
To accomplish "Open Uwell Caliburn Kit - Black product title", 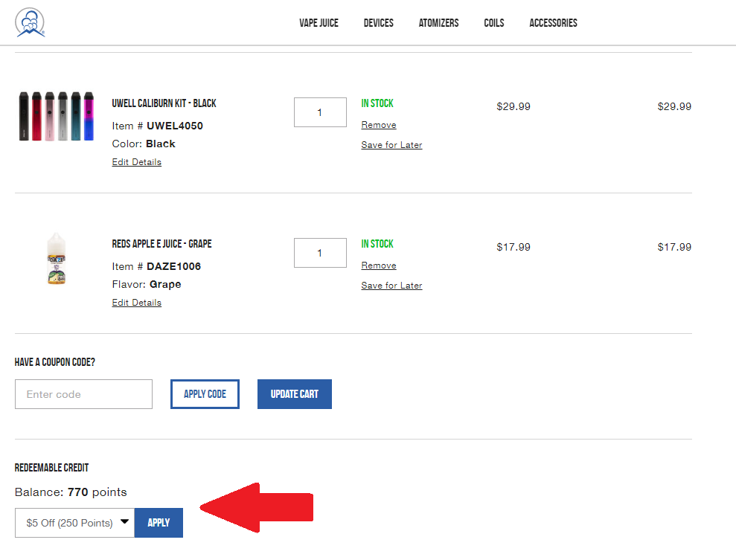I will pos(164,103).
